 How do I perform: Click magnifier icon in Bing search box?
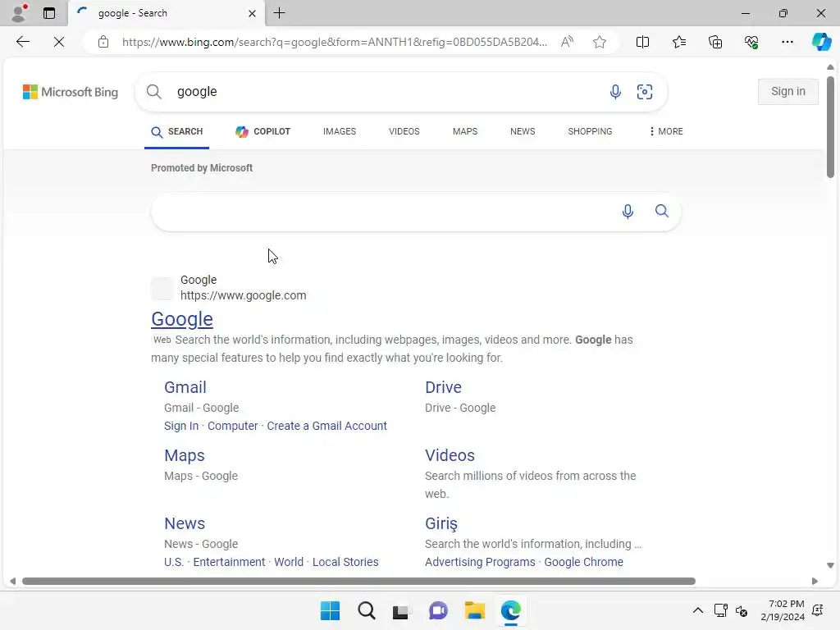[153, 92]
